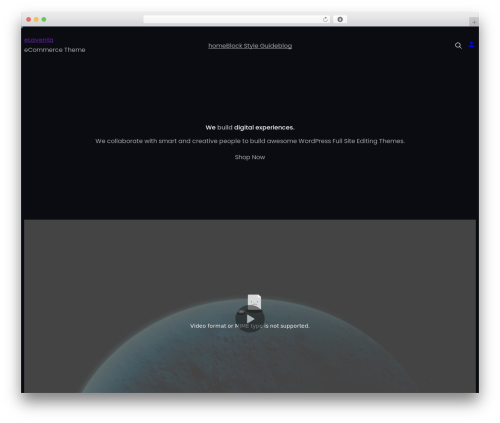Click the broken video file icon
Screen dimensions: 500x423
254,302
